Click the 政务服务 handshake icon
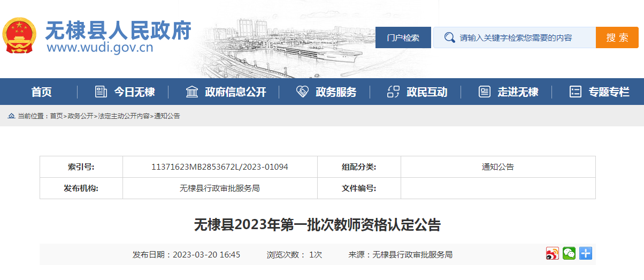This screenshot has height=280, width=644. 302,92
